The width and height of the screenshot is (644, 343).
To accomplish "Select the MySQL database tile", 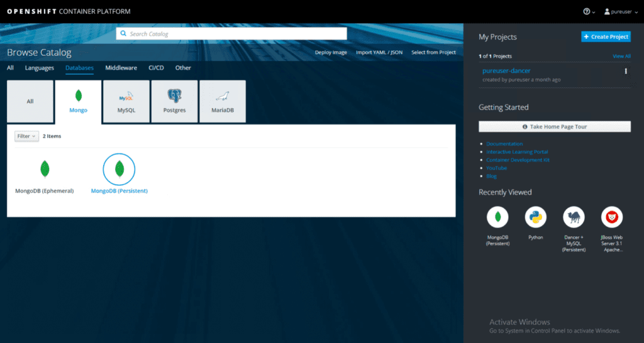I will (x=126, y=101).
